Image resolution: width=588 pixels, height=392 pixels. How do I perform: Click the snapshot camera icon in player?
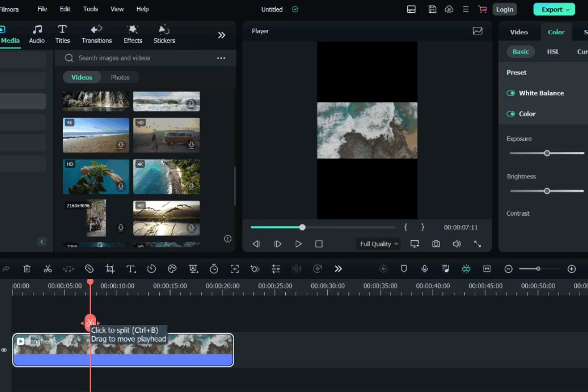pos(436,244)
